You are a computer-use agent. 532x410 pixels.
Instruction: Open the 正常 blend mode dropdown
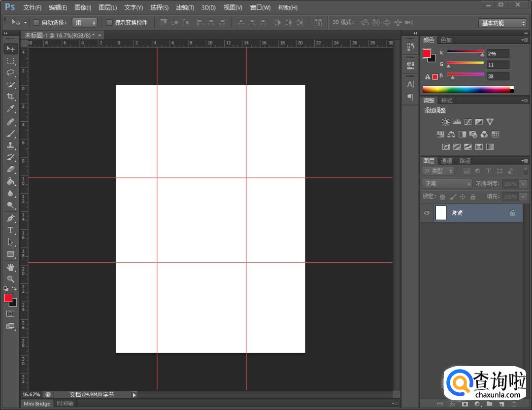click(x=447, y=184)
